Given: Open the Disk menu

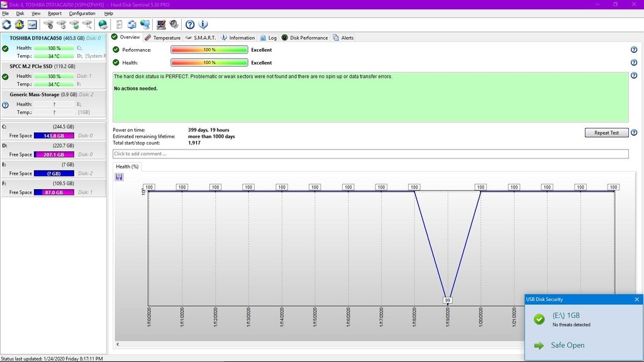Looking at the screenshot, I should coord(20,13).
